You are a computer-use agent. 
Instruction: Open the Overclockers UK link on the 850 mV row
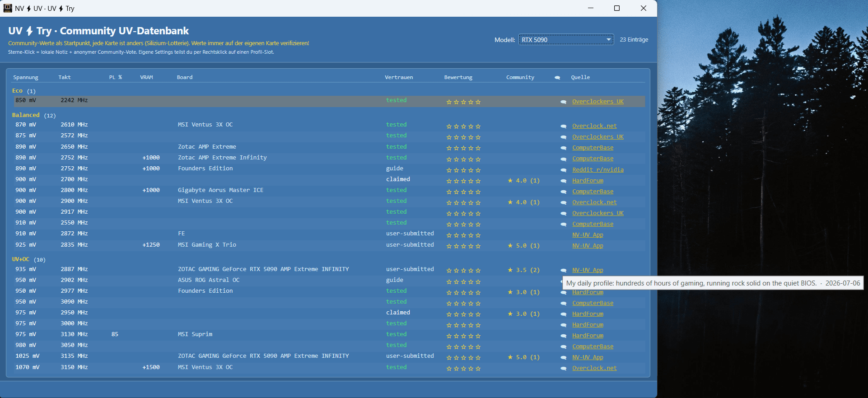pos(598,102)
